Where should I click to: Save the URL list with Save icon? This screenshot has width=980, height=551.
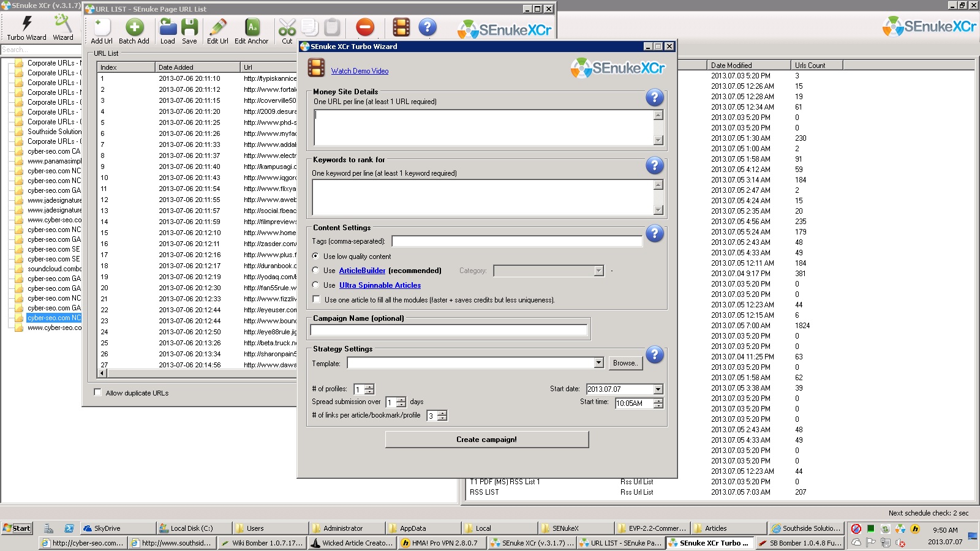coord(189,31)
